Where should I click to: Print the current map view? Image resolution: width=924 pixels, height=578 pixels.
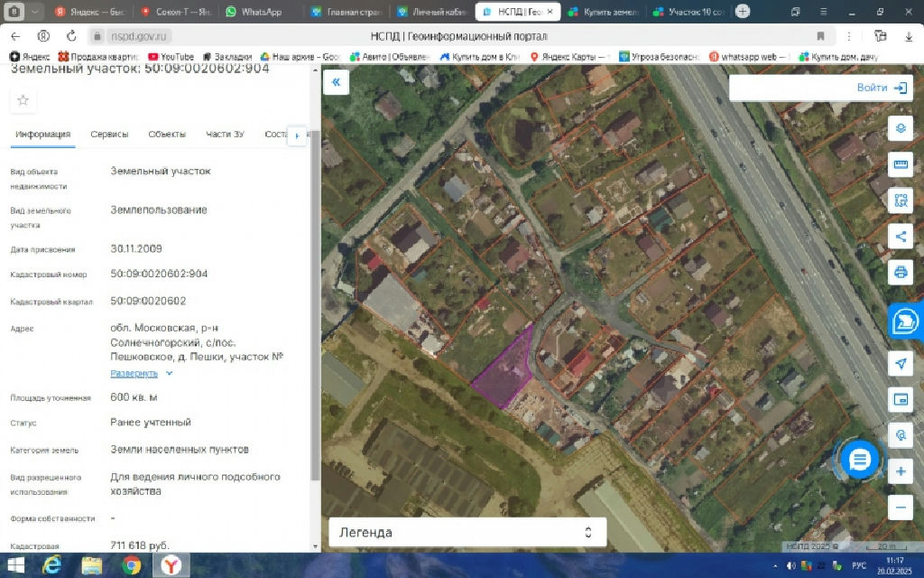[x=900, y=272]
